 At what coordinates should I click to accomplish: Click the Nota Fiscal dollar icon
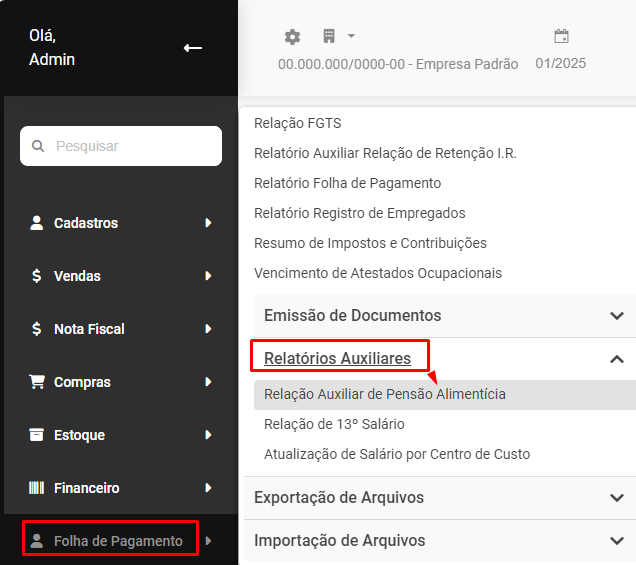pyautogui.click(x=37, y=329)
